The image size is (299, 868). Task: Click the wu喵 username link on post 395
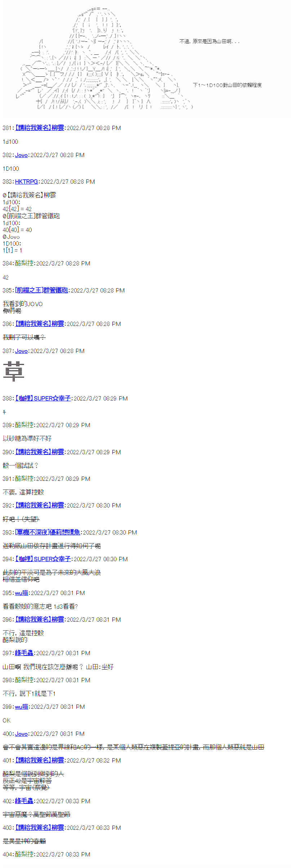coord(22,593)
